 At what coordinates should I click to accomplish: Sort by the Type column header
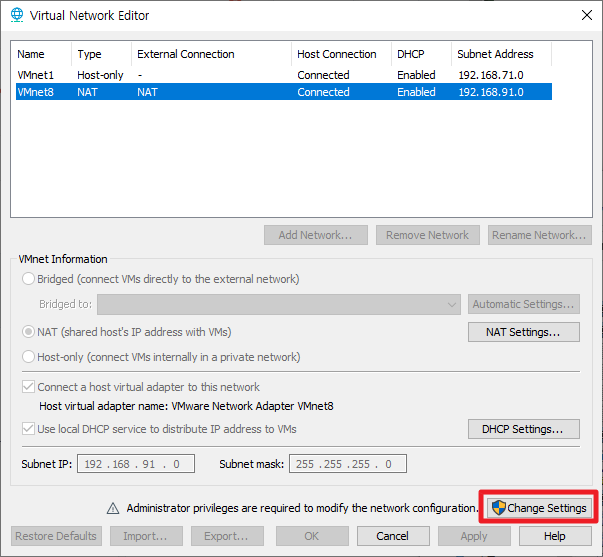click(x=102, y=54)
